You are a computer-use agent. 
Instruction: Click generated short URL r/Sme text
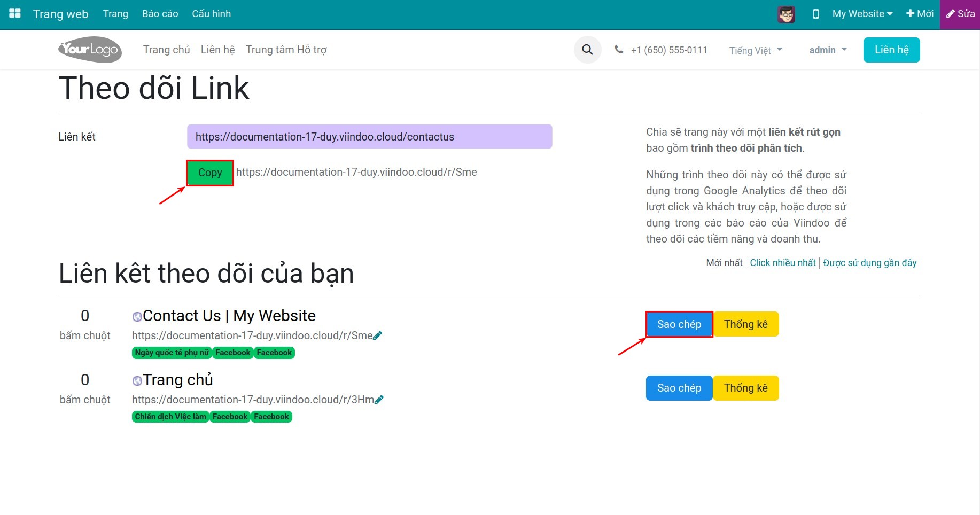click(356, 172)
